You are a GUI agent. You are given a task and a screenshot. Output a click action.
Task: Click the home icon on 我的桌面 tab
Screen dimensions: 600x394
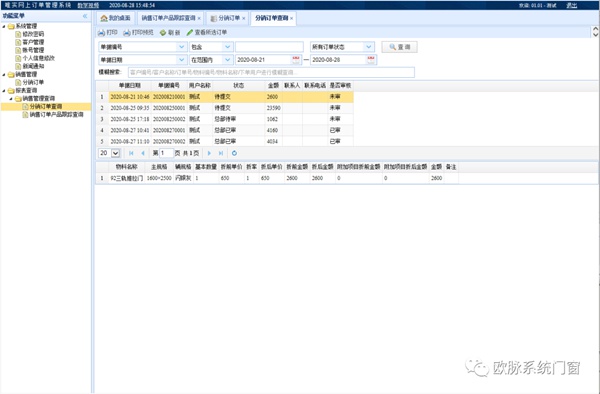click(x=104, y=18)
